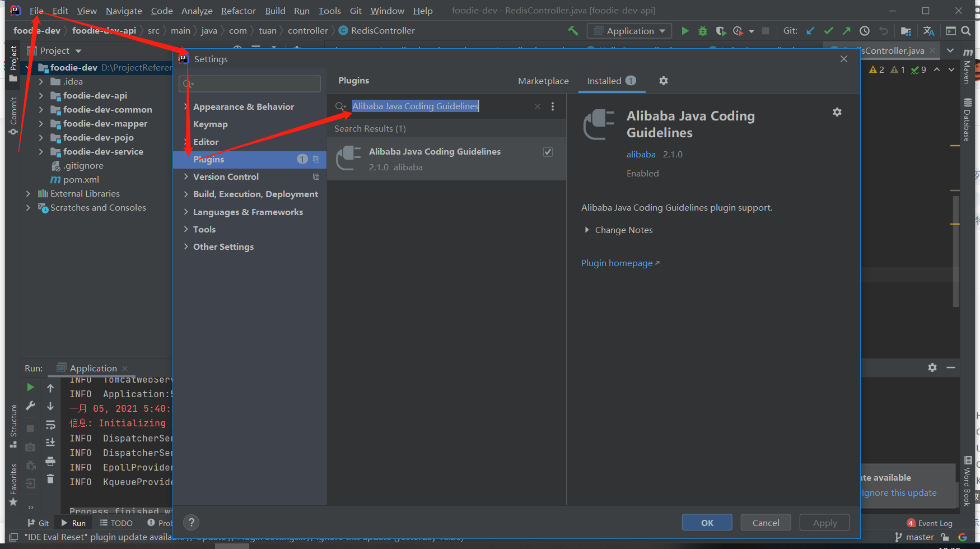
Task: Expand Tools settings section
Action: click(x=186, y=229)
